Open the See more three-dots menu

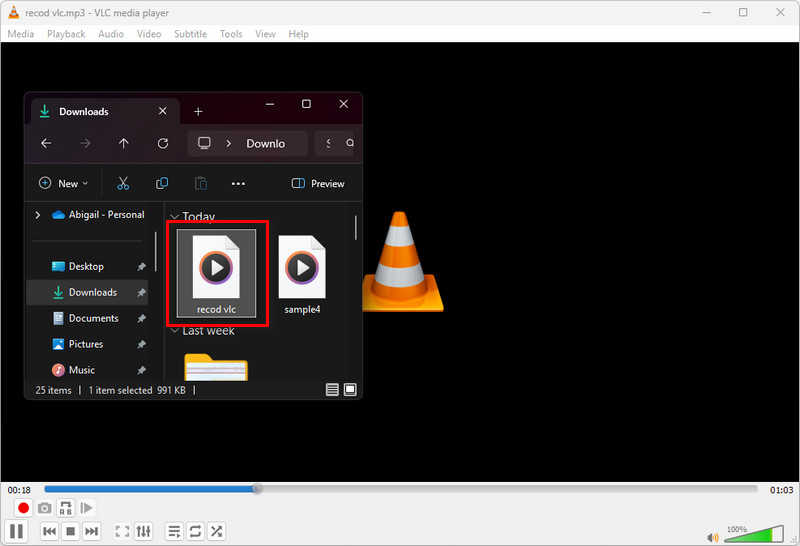point(238,183)
